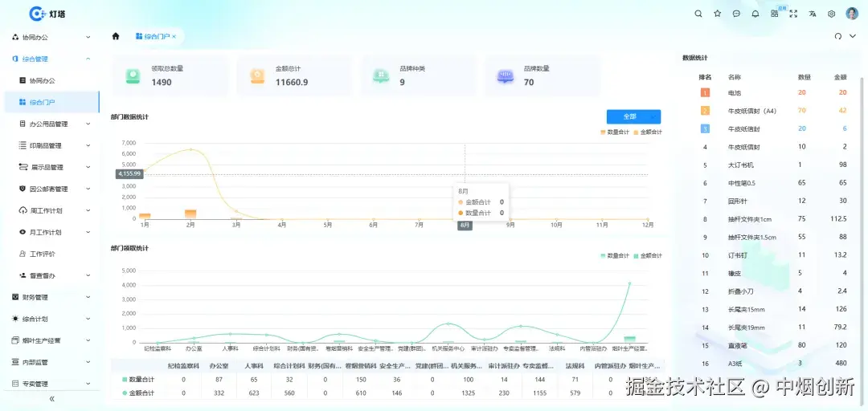
Task: Click the rank 2 badge icon
Action: tap(706, 111)
